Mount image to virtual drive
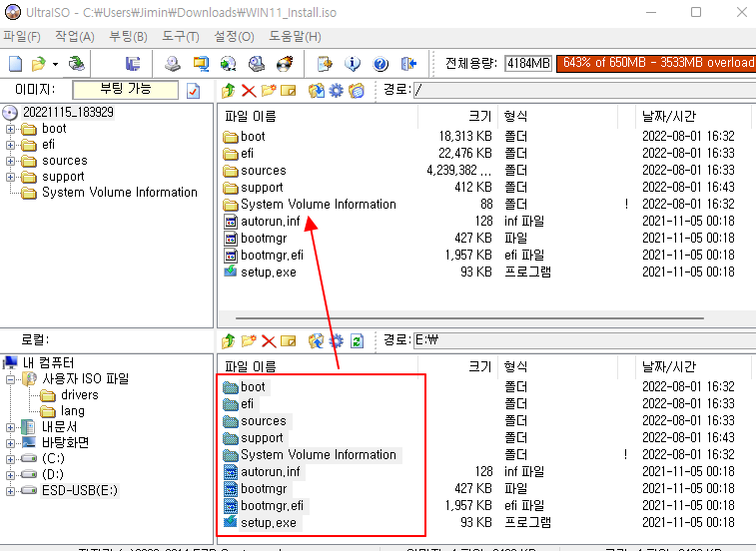Image resolution: width=756 pixels, height=551 pixels. [x=257, y=64]
